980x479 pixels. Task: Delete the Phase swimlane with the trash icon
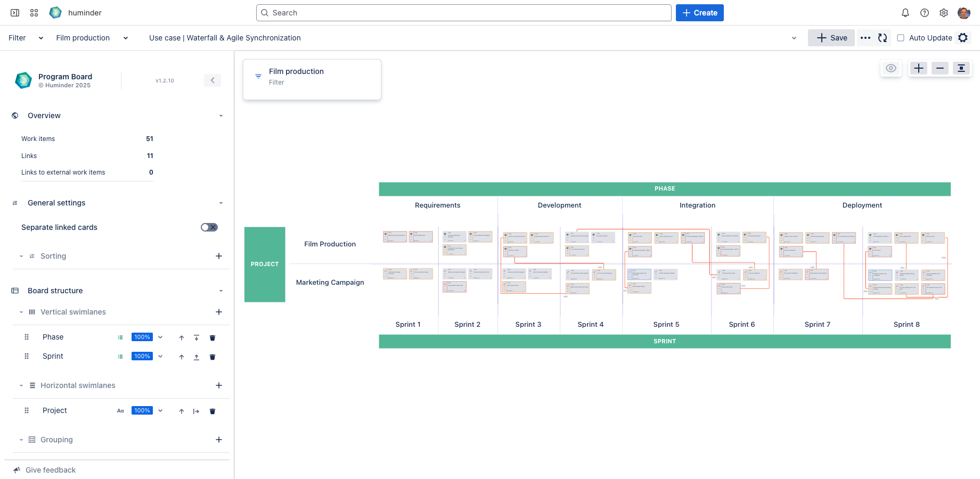pos(213,337)
